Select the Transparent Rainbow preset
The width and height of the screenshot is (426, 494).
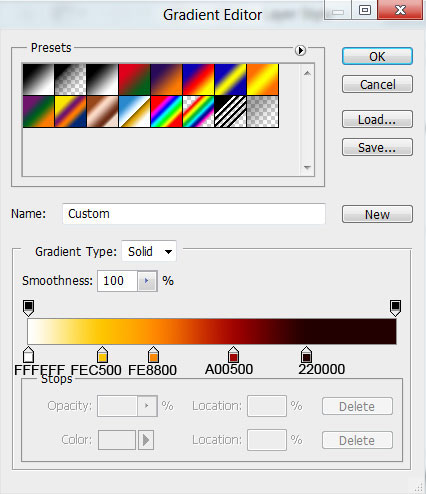(198, 112)
